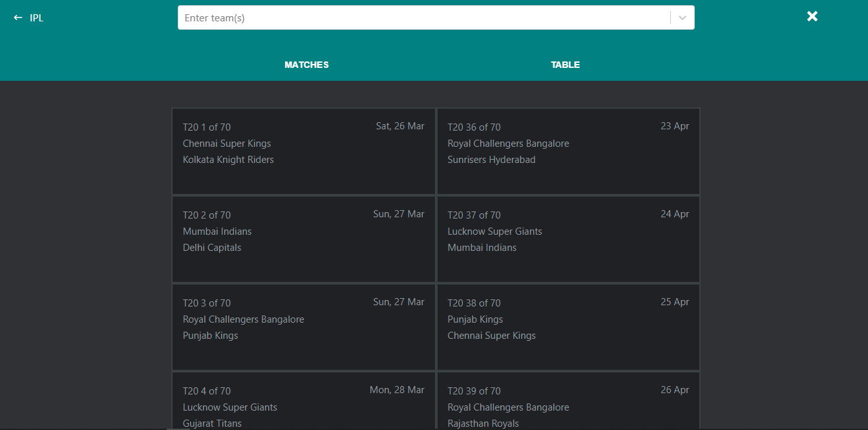This screenshot has height=430, width=868.
Task: Select Lucknow Super Giants in T20 37
Action: (494, 231)
